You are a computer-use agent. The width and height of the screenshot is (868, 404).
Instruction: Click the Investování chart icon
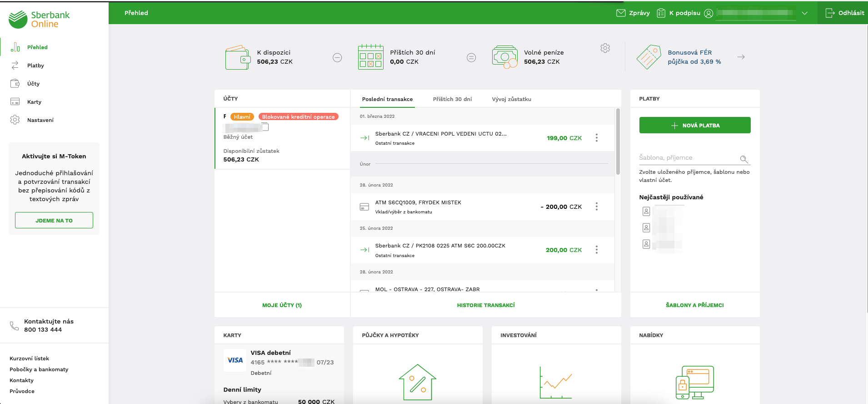click(556, 382)
